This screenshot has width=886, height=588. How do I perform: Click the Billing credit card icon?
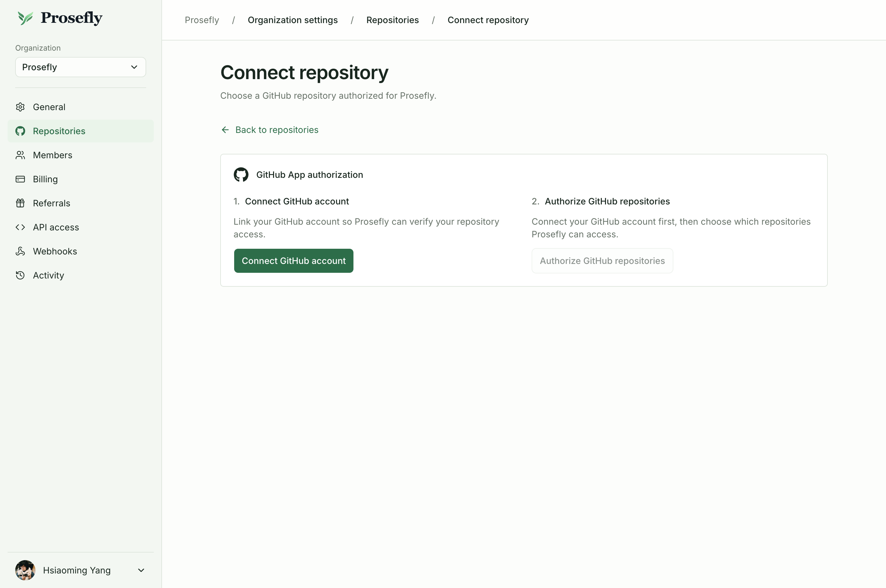(x=20, y=179)
